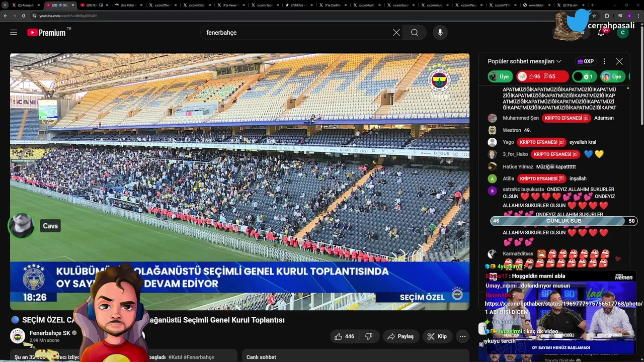Viewport: 644px width, 362px height.
Task: Click Yago's chat username
Action: pos(508,142)
